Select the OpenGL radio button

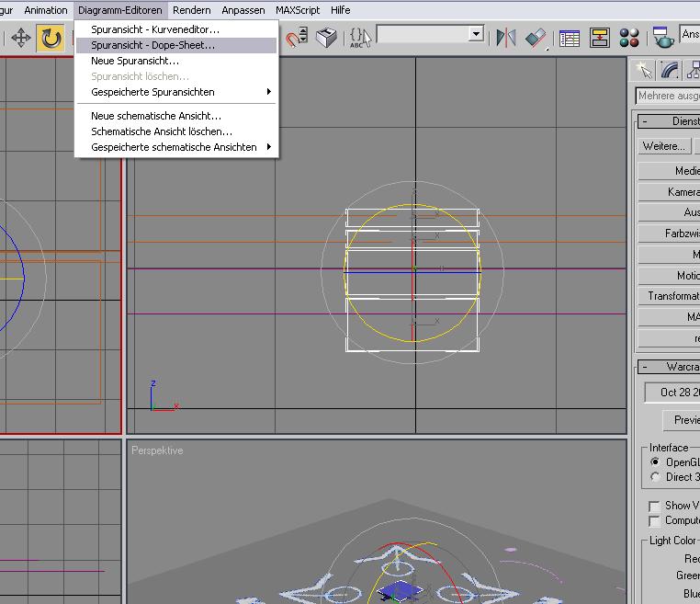655,462
